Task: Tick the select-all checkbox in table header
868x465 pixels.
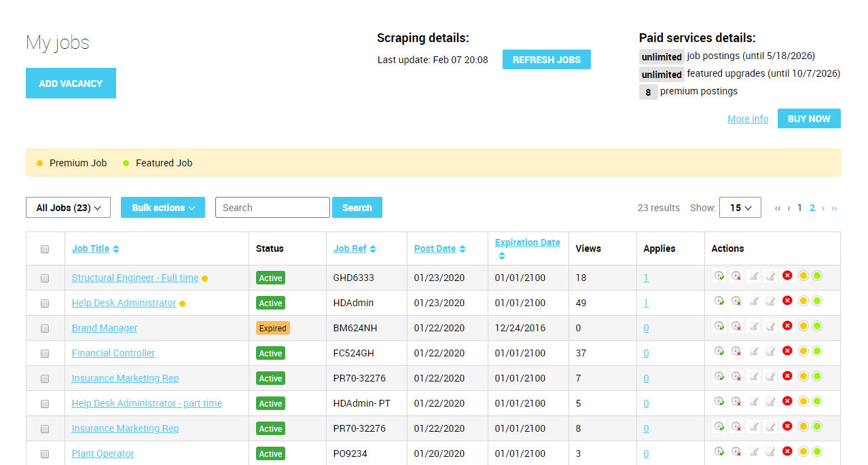Action: point(45,249)
